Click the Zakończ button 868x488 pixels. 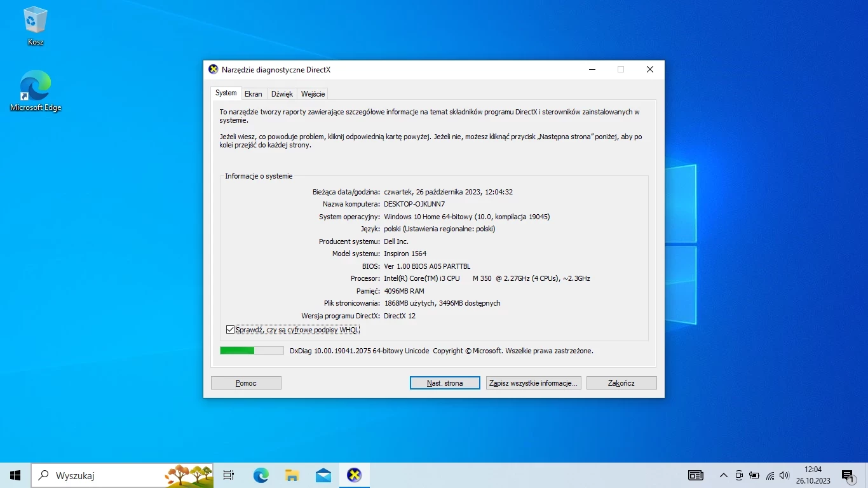pyautogui.click(x=621, y=383)
